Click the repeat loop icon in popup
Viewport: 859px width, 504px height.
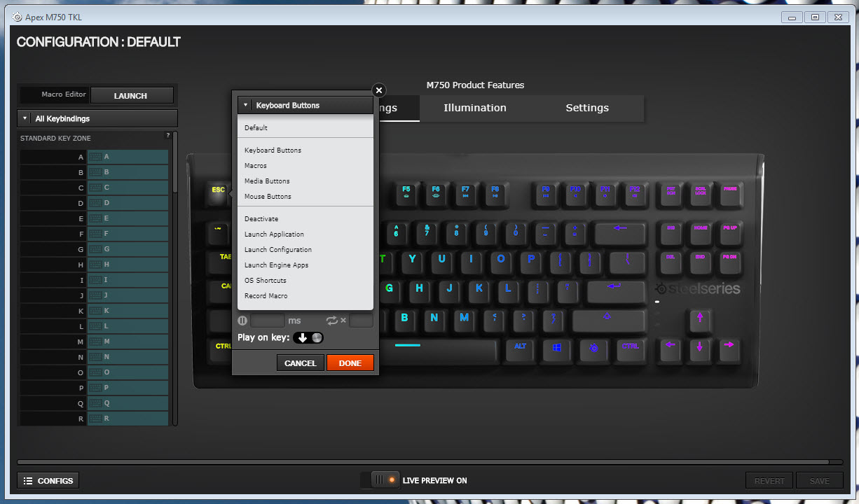pos(332,321)
